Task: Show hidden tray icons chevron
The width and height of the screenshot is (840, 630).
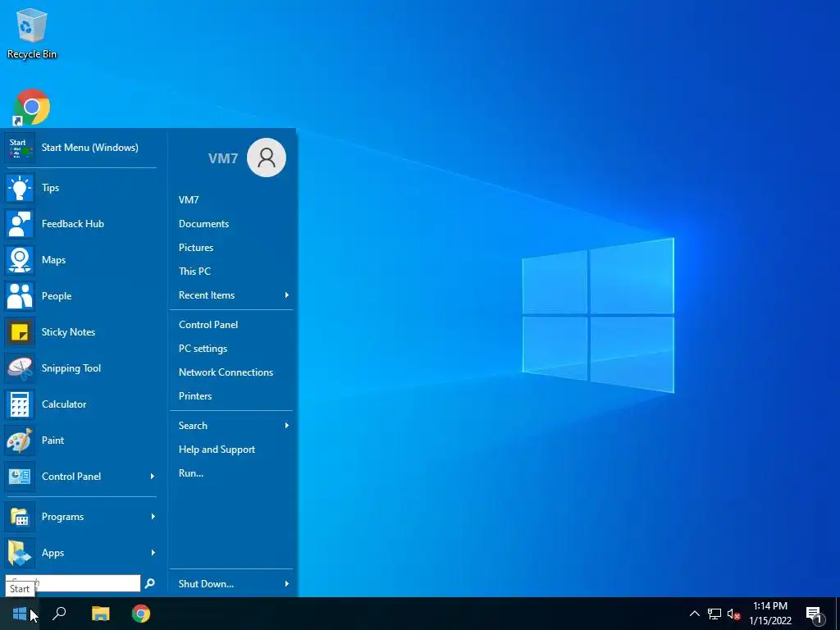Action: coord(694,614)
